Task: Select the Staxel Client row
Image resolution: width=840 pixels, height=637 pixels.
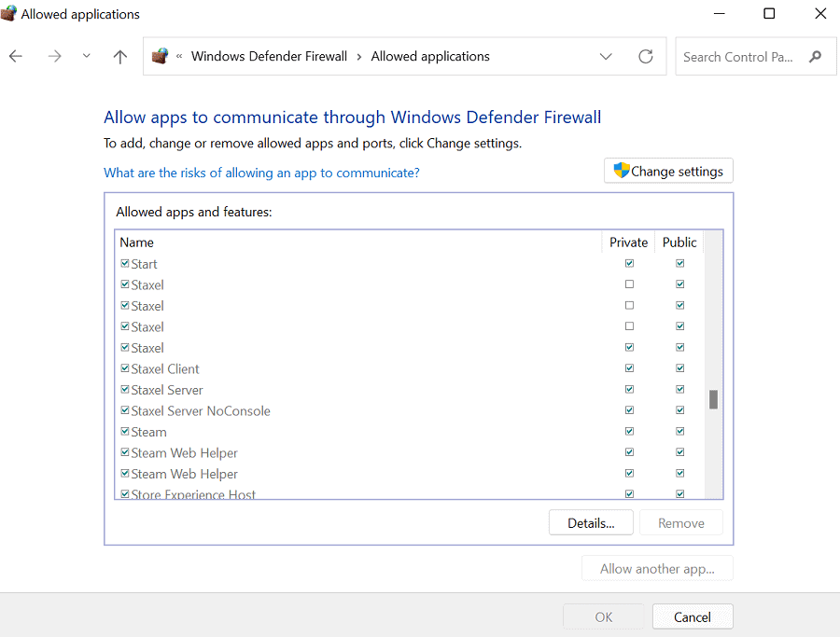Action: (410, 368)
